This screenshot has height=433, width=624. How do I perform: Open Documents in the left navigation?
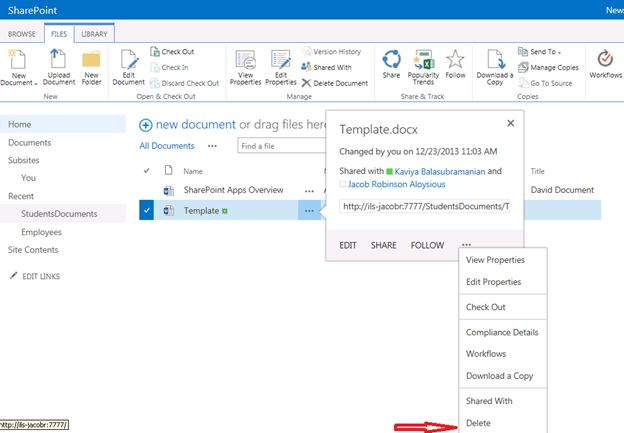[29, 142]
